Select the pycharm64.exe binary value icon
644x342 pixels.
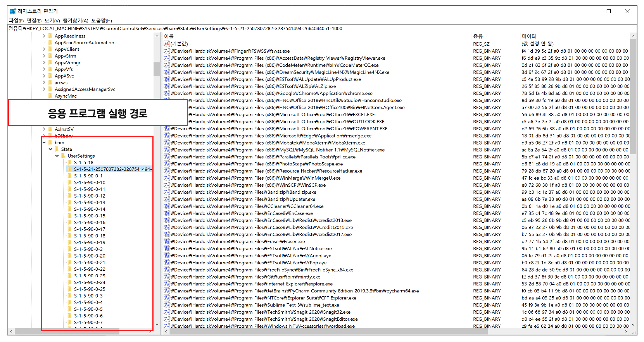(x=167, y=291)
